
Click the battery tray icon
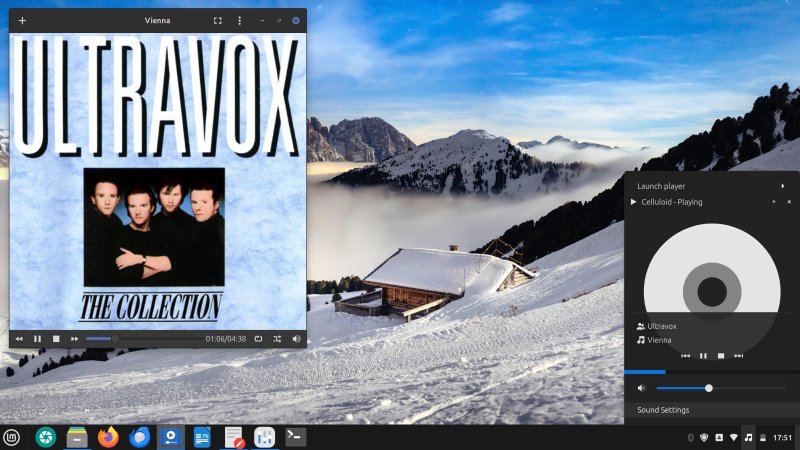(763, 437)
